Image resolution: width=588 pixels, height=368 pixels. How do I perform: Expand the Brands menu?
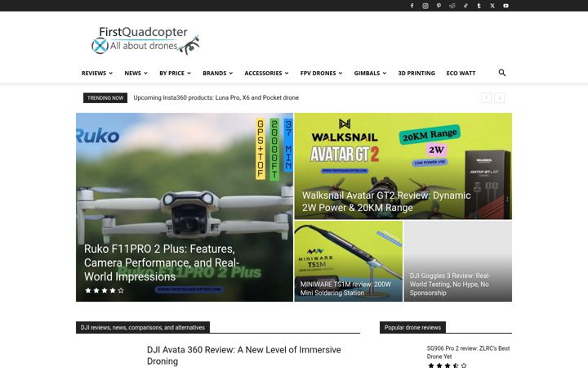point(217,73)
